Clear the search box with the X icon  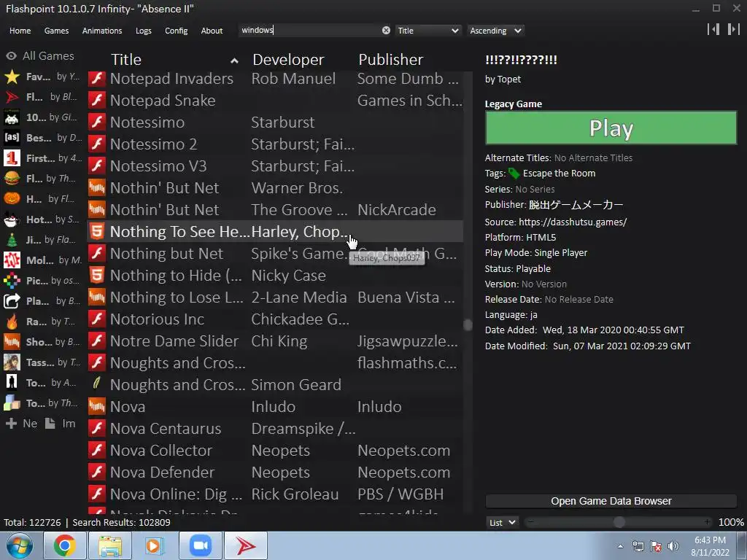point(386,31)
